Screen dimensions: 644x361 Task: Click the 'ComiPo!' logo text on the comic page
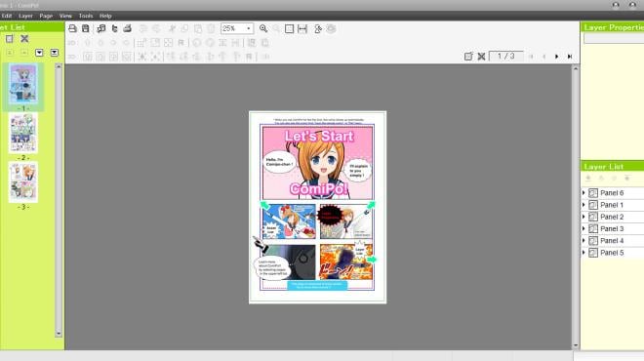click(319, 188)
